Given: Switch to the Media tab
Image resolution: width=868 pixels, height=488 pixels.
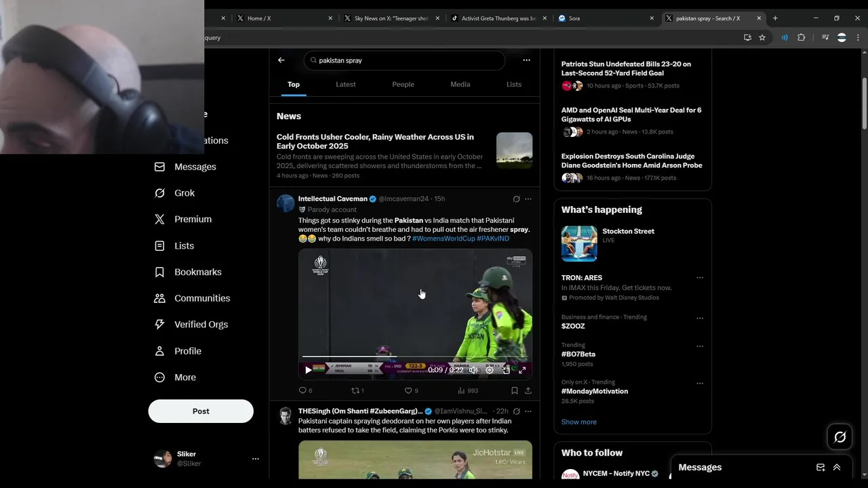Looking at the screenshot, I should 460,85.
